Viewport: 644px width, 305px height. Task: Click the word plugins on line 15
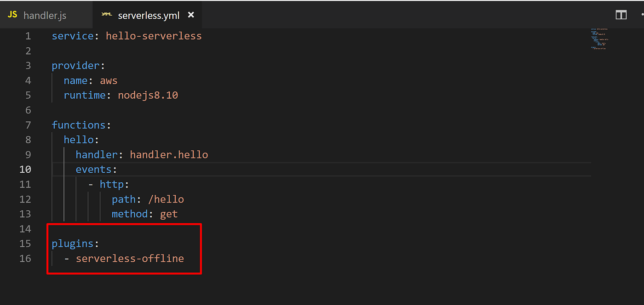tap(73, 243)
